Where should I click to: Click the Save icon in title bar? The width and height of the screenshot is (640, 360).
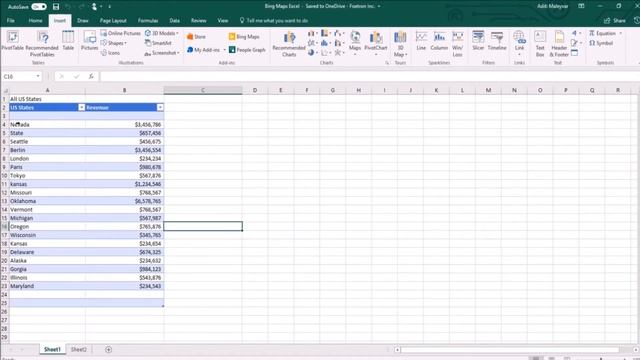click(56, 7)
